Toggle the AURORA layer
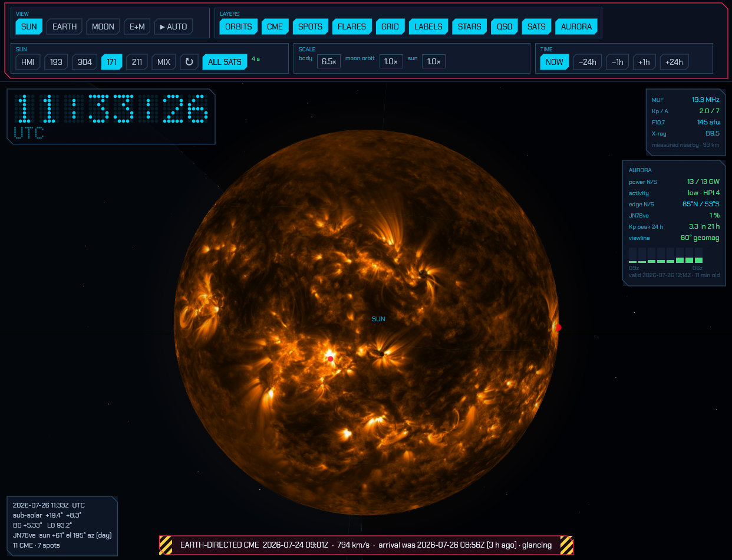 (x=576, y=27)
